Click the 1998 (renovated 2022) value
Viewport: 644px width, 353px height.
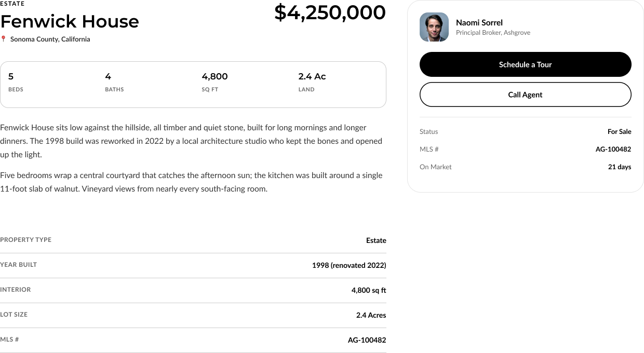(349, 265)
